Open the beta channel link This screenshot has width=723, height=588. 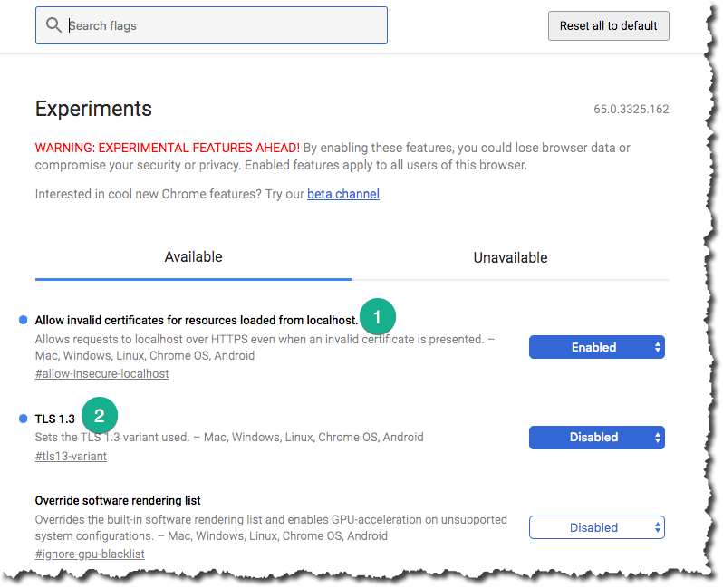click(x=343, y=194)
